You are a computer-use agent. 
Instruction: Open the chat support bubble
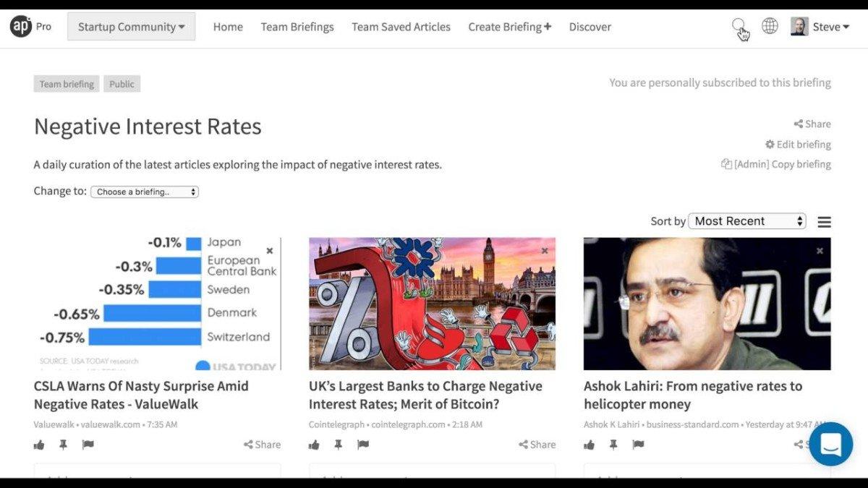coord(830,444)
